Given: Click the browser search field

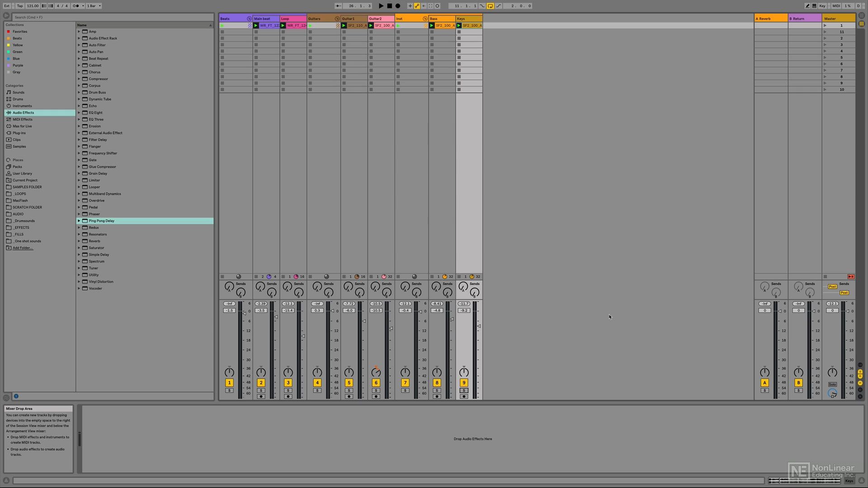Looking at the screenshot, I should (113, 17).
